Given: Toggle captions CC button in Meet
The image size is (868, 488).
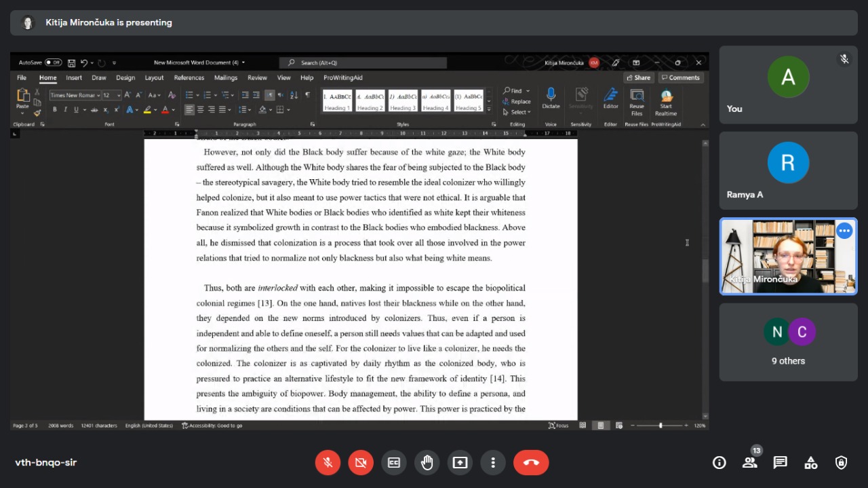Looking at the screenshot, I should click(x=394, y=462).
